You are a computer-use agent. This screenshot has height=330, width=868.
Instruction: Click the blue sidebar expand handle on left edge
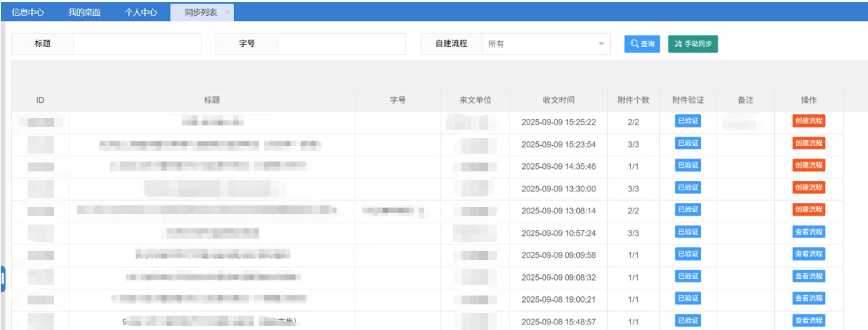[3, 279]
